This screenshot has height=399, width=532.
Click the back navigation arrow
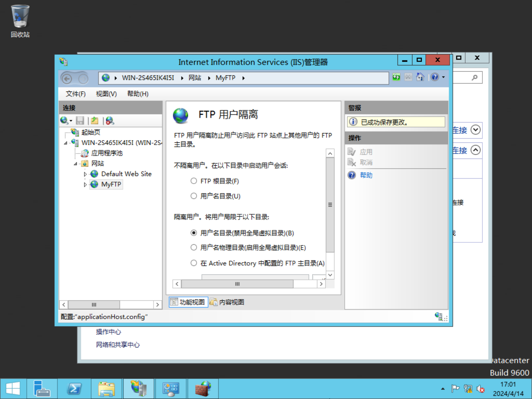tap(67, 78)
